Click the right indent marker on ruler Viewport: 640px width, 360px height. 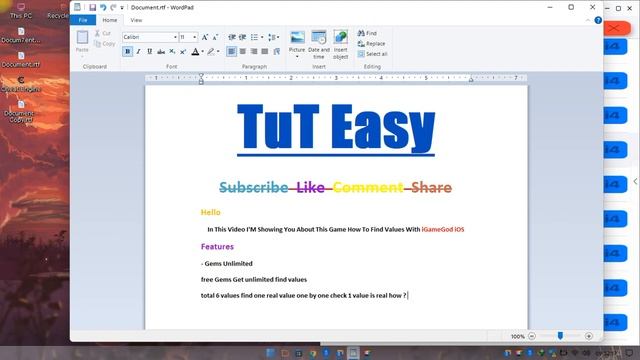coord(471,80)
